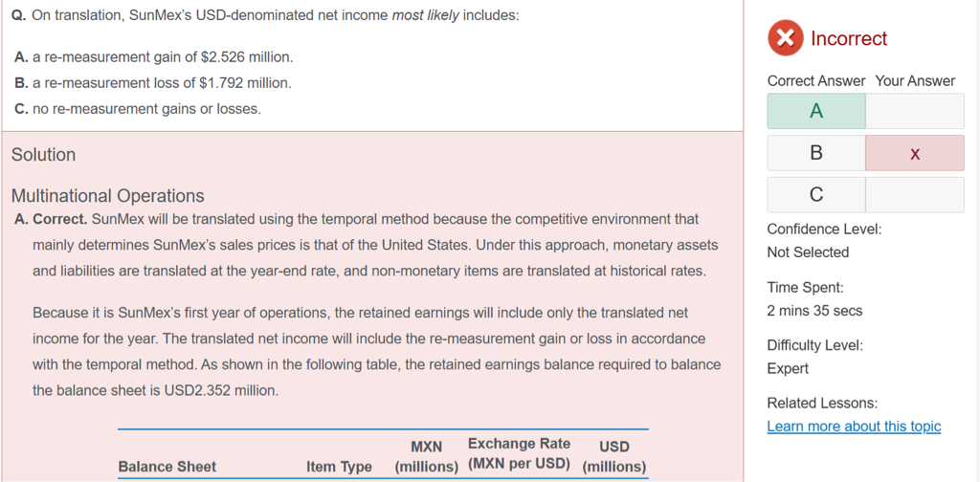Click the USD (millions) column header
The image size is (980, 482).
[613, 456]
